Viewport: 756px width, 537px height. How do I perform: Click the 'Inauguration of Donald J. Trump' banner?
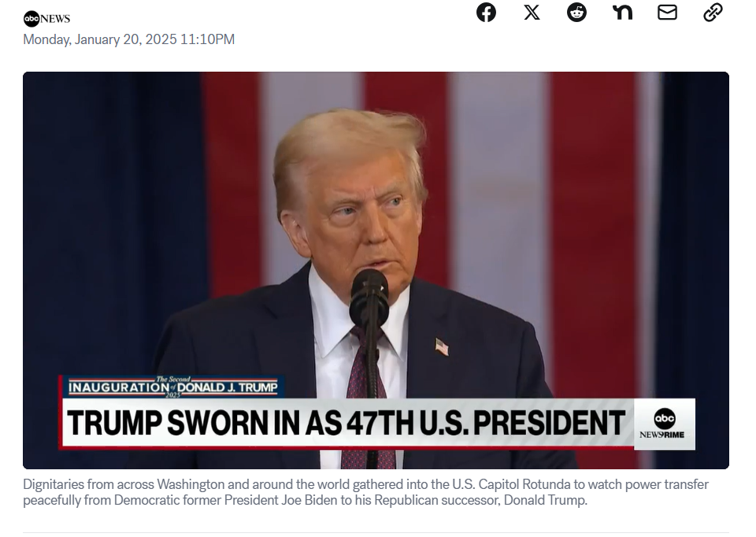(172, 387)
